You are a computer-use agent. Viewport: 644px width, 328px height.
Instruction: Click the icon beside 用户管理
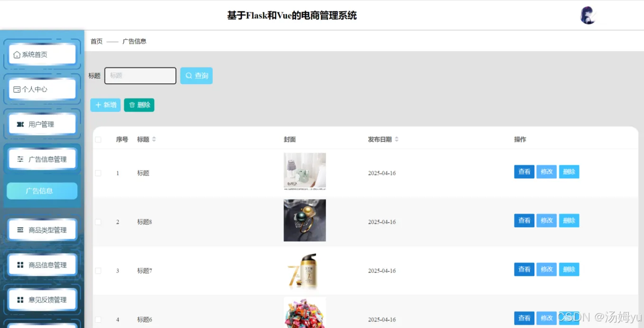(x=20, y=124)
